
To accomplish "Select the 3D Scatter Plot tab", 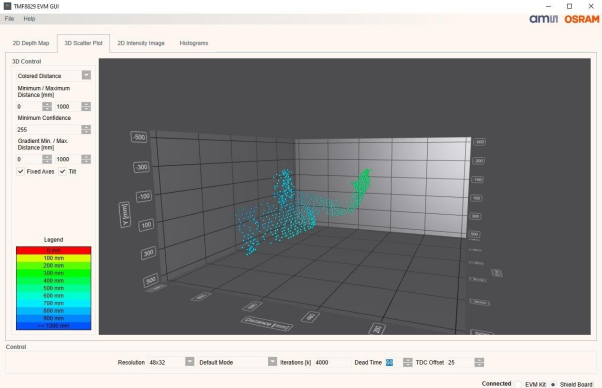I will click(x=83, y=43).
